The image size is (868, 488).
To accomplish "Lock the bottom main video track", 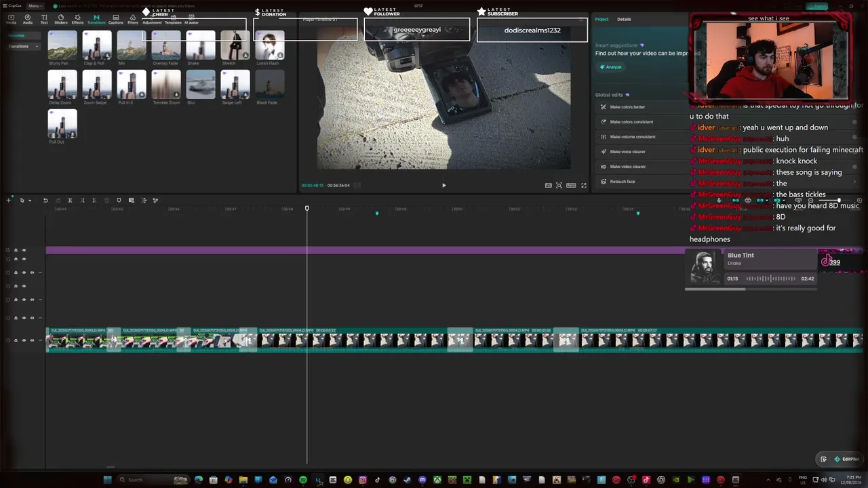I will click(16, 340).
